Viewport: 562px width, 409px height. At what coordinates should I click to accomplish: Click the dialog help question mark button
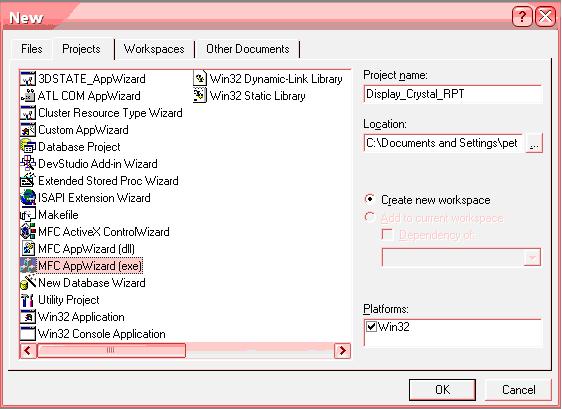tap(522, 17)
